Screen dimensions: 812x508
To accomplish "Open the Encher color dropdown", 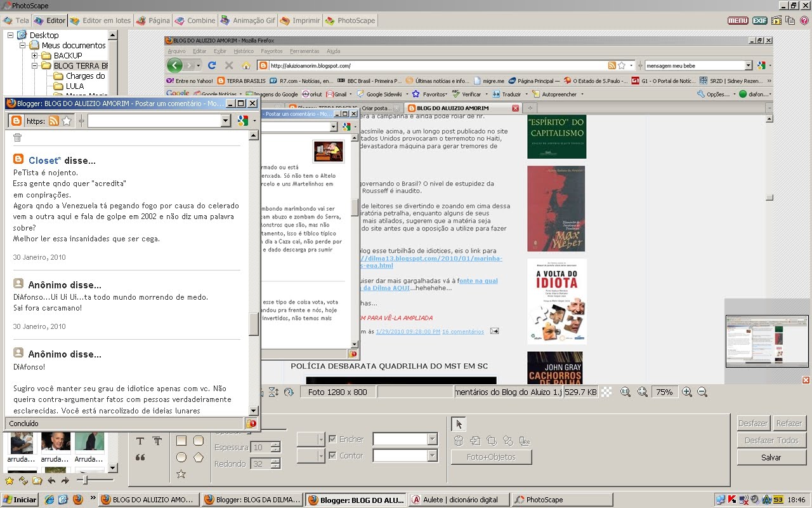I will (433, 439).
